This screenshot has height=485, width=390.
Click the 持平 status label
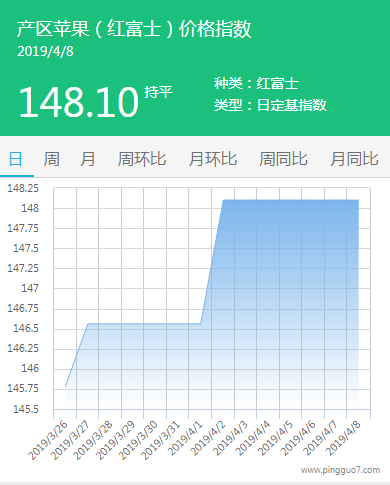[x=158, y=92]
